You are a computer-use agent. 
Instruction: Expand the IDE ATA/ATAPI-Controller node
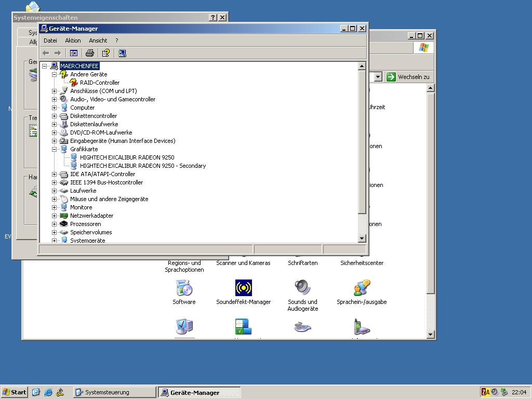click(54, 174)
